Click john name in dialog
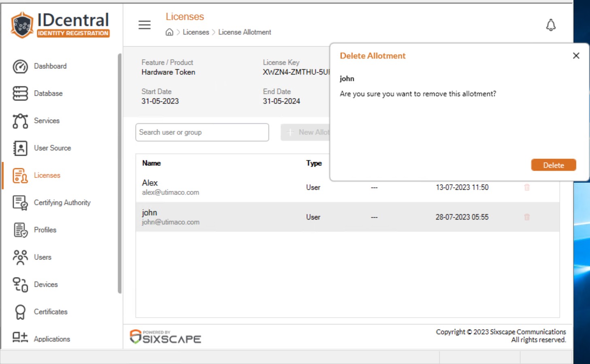This screenshot has height=364, width=590. click(347, 79)
